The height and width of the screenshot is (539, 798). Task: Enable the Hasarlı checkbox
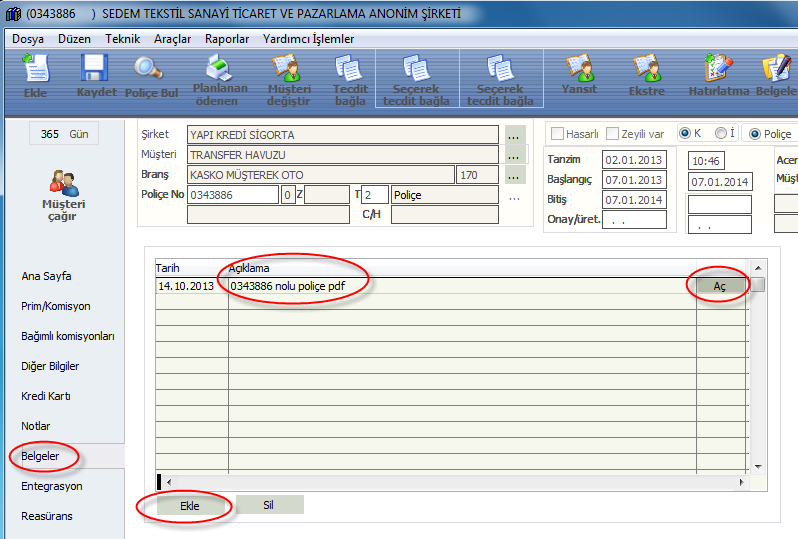pyautogui.click(x=558, y=134)
